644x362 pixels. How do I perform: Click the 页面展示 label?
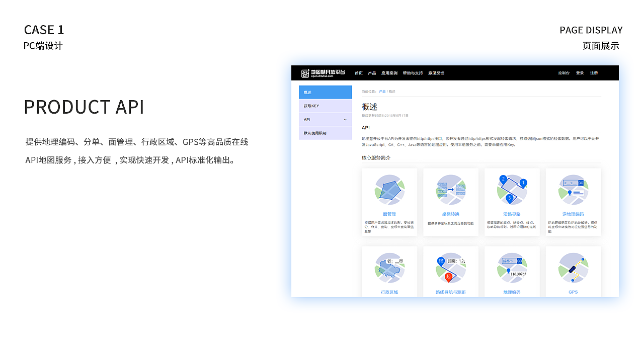pyautogui.click(x=601, y=46)
